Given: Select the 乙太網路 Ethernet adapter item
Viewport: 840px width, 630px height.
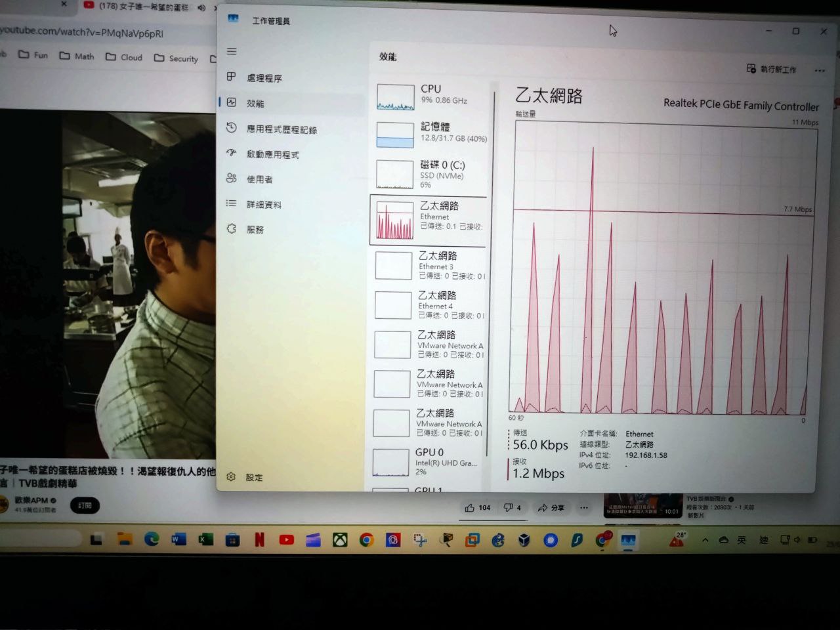Looking at the screenshot, I should tap(429, 220).
